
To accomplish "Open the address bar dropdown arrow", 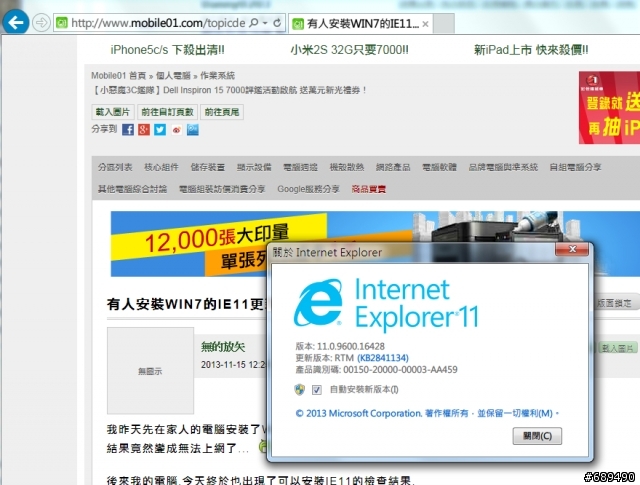I will click(x=265, y=23).
